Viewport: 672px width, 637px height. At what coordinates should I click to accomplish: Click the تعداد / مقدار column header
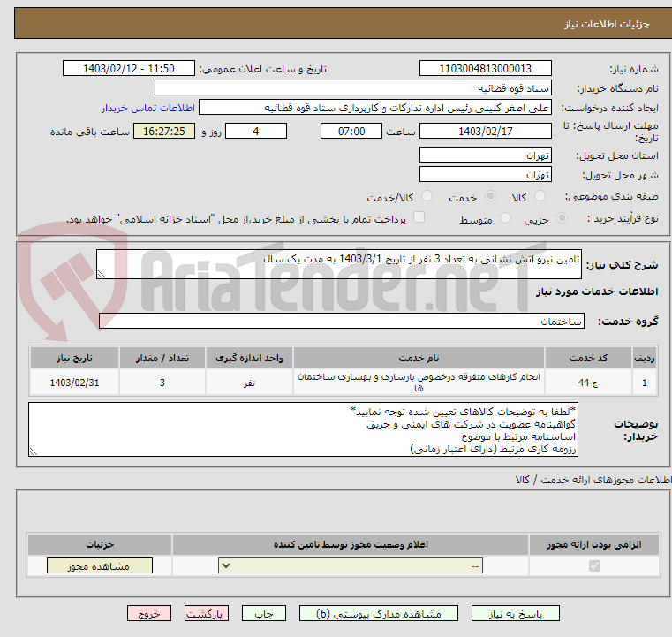pyautogui.click(x=162, y=358)
